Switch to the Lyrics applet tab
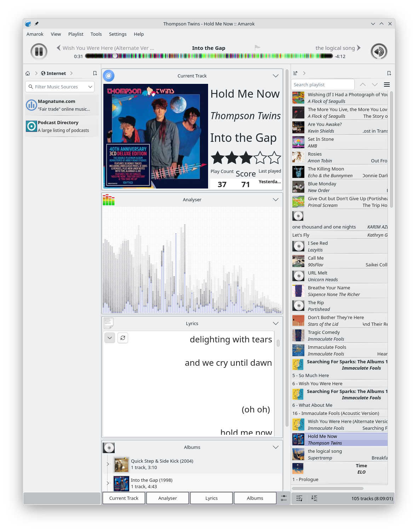418x532 pixels. tap(211, 498)
